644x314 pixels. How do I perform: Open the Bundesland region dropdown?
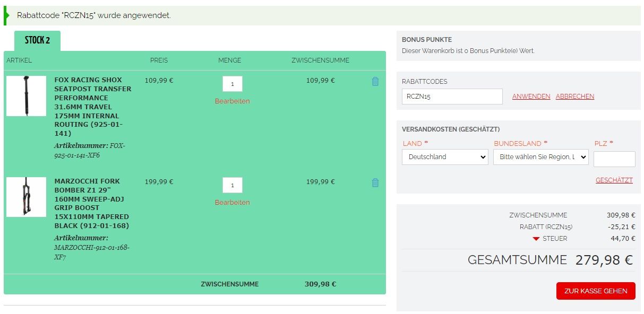tap(540, 157)
